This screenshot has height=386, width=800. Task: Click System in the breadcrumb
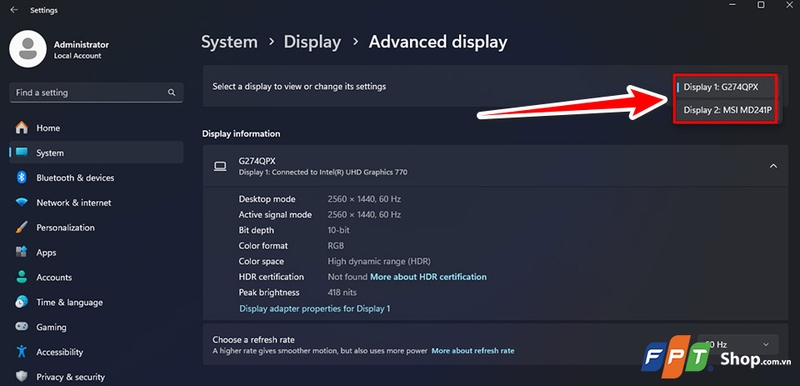coord(230,42)
